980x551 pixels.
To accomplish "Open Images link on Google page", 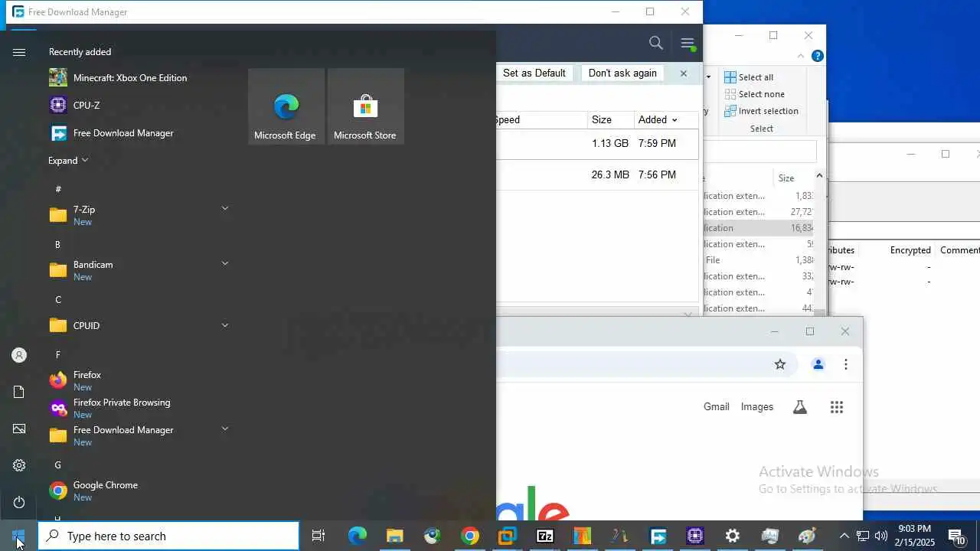I will coord(757,407).
